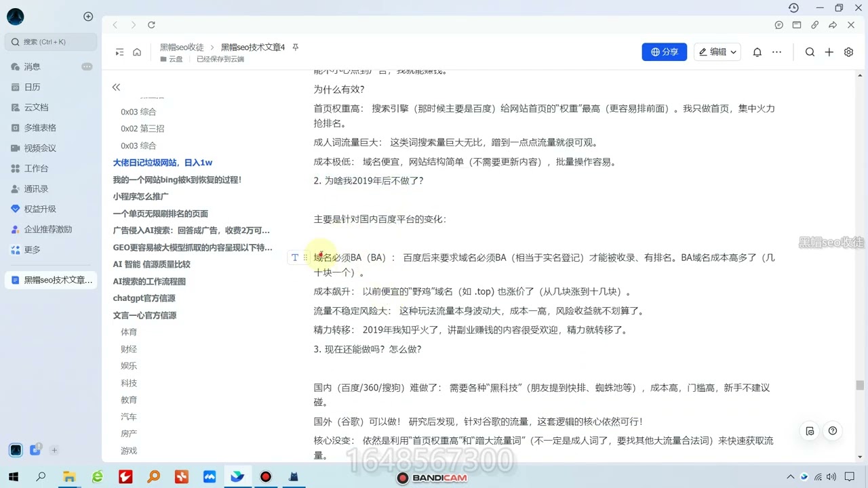This screenshot has width=868, height=488.
Task: Select outline item 0x02 第三招
Action: 142,129
